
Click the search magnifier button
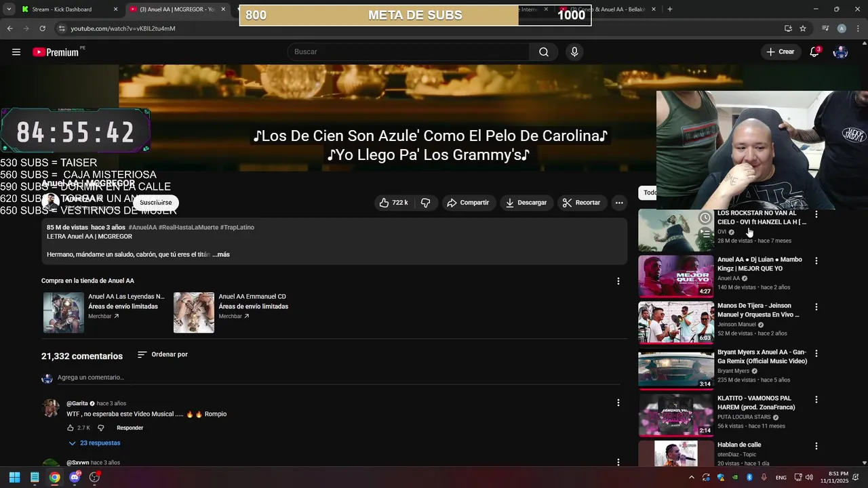544,52
